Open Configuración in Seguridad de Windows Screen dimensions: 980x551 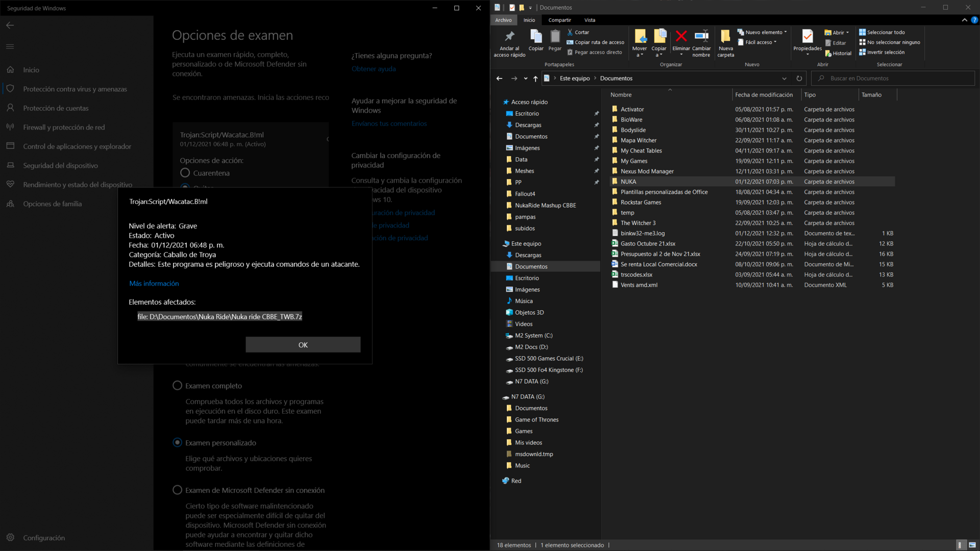tap(44, 538)
